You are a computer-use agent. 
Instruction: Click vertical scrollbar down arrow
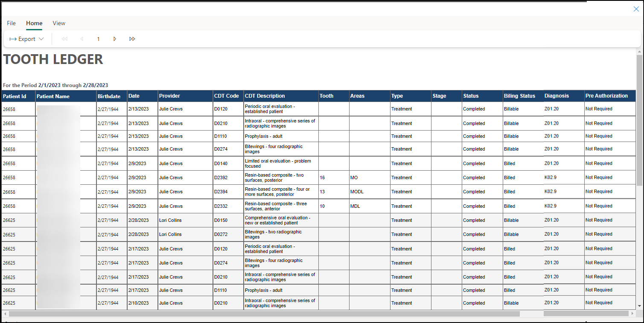pyautogui.click(x=639, y=306)
